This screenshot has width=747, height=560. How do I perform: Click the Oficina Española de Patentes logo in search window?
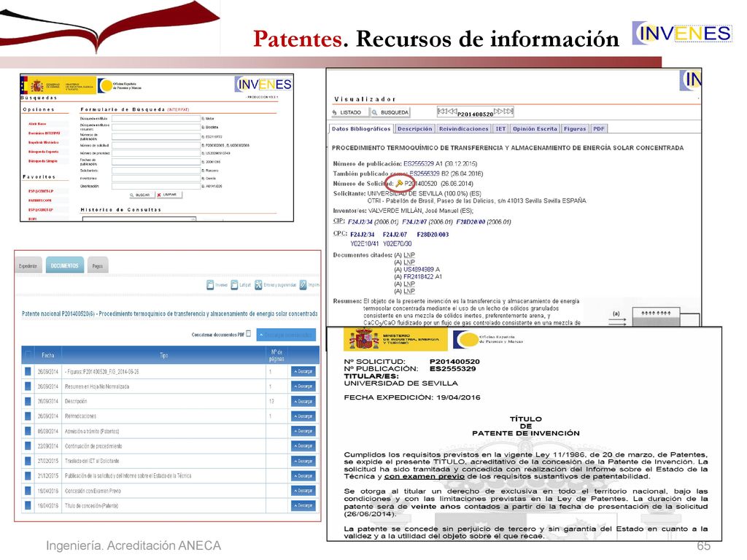coord(119,86)
